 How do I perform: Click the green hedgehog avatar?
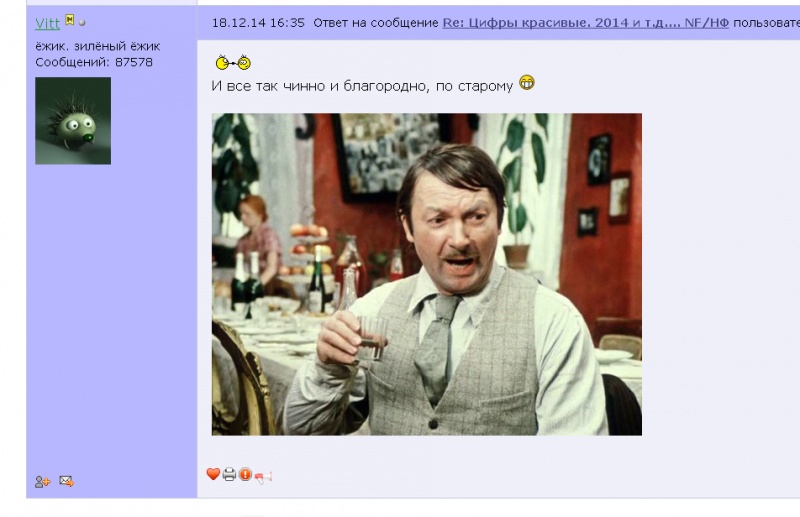[x=73, y=120]
